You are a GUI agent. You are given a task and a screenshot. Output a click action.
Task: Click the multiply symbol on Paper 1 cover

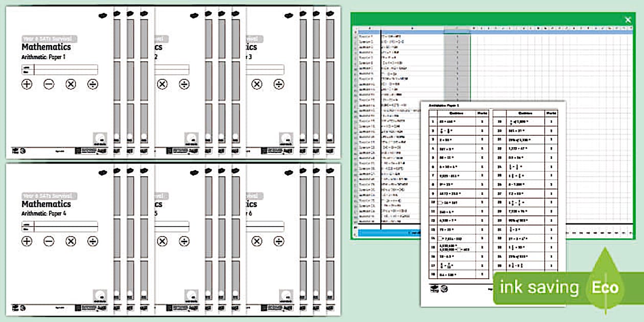[71, 84]
